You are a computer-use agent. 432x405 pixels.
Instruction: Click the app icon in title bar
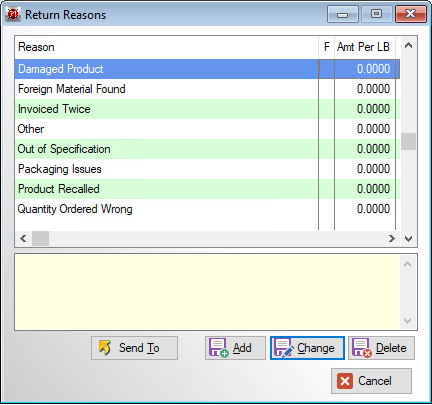coord(13,15)
